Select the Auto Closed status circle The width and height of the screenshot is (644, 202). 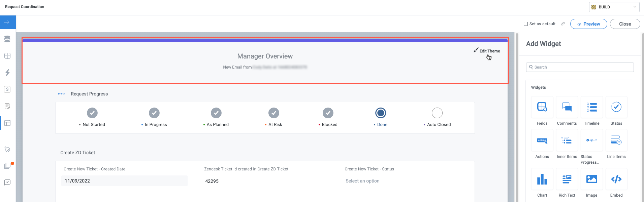[x=437, y=113]
